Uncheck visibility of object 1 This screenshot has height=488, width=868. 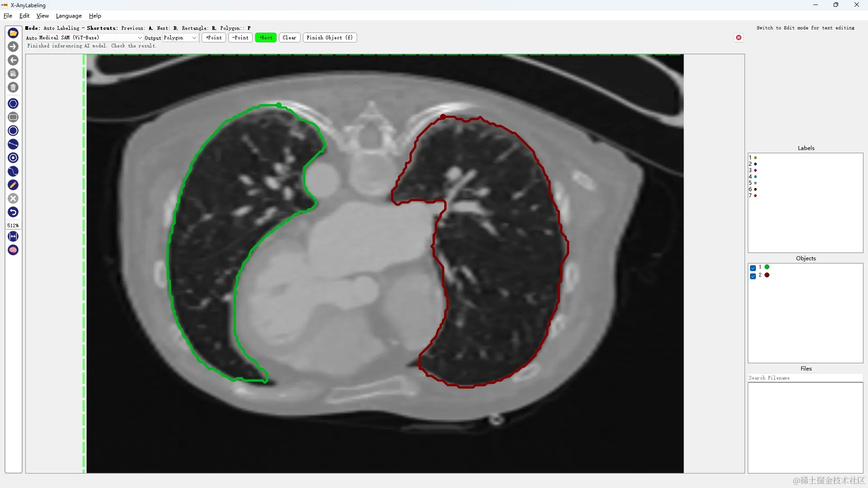click(x=753, y=268)
